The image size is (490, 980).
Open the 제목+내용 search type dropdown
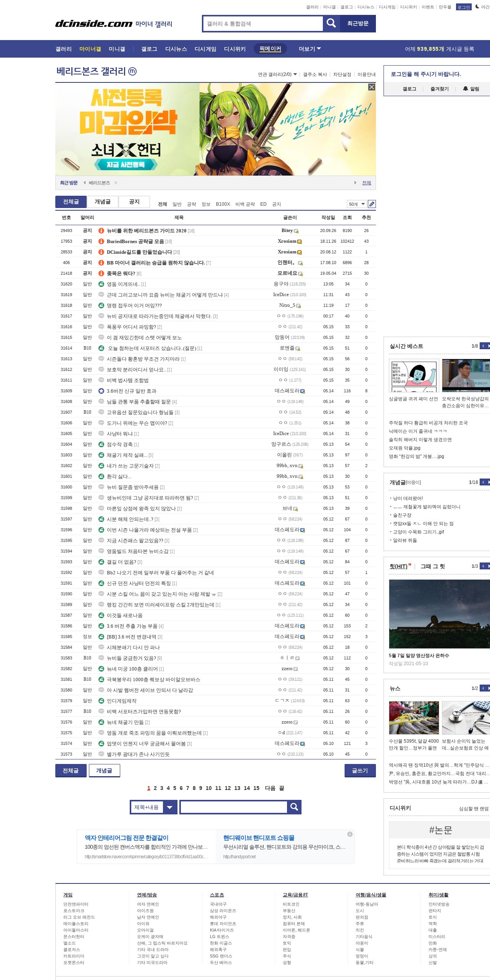(x=153, y=807)
